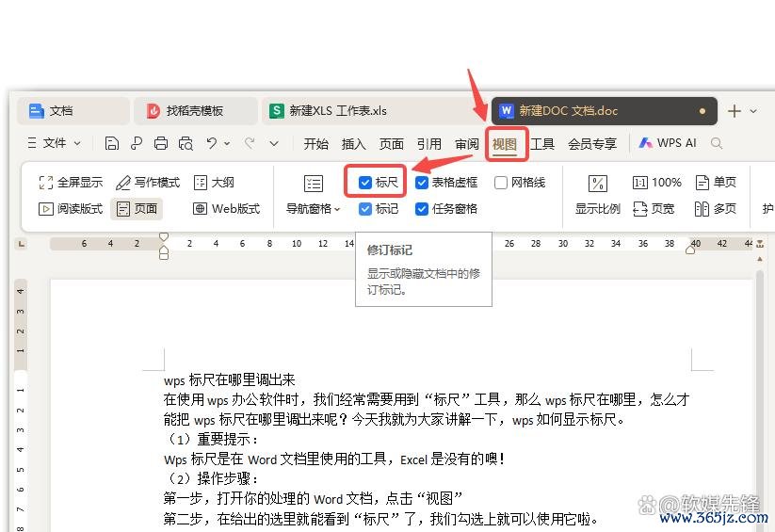The image size is (775, 532).
Task: Open the 引用 ribbon tab
Action: point(429,144)
